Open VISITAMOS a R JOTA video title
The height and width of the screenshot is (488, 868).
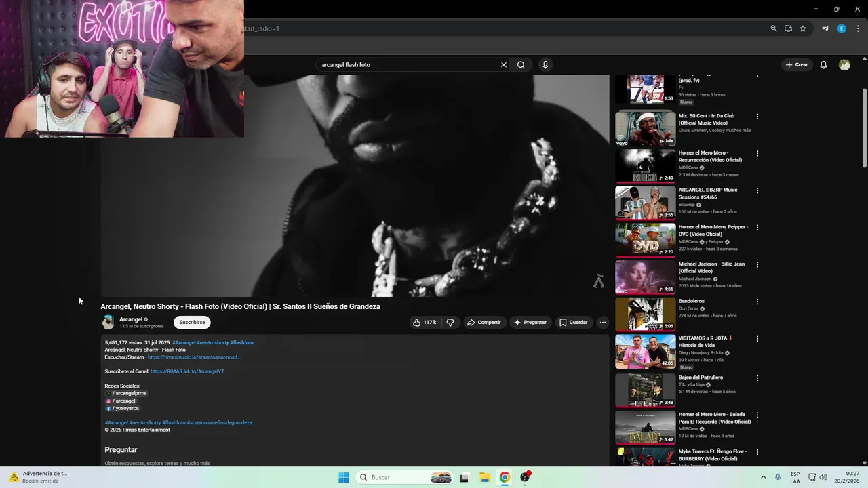coord(706,342)
